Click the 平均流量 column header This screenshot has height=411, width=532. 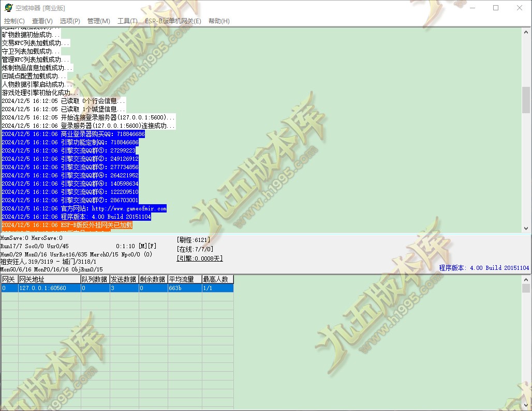(185, 279)
